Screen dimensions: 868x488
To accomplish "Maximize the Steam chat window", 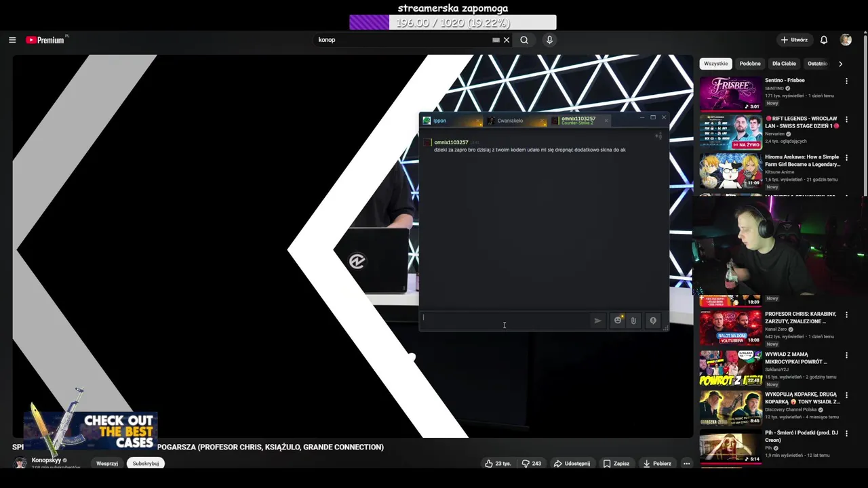I will pos(653,117).
